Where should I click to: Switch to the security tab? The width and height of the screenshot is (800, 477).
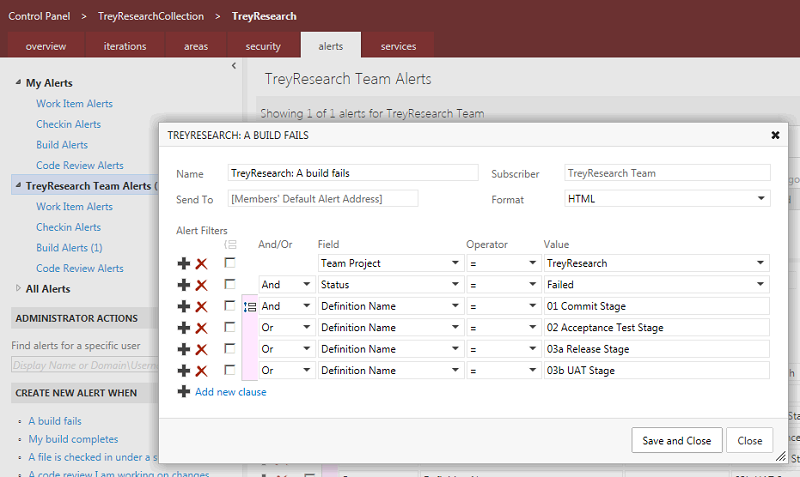pos(263,46)
